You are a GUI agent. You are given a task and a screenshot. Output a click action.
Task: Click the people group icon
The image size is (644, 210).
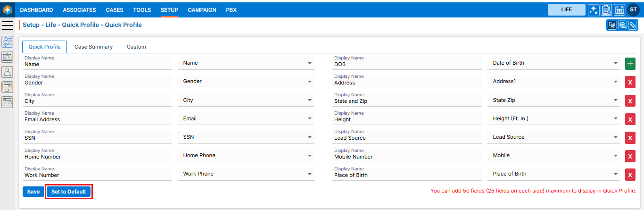point(612,25)
